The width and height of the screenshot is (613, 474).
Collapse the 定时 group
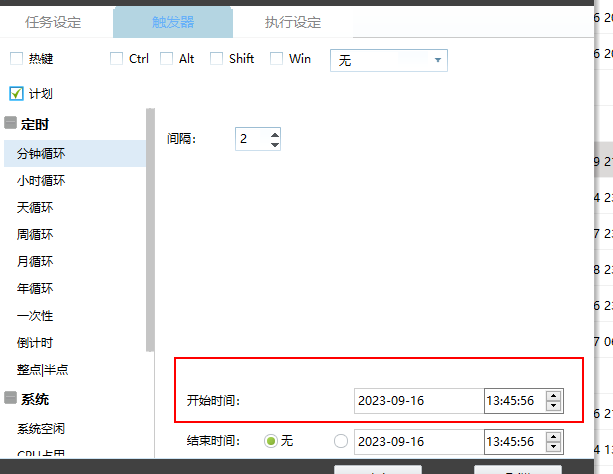click(11, 124)
